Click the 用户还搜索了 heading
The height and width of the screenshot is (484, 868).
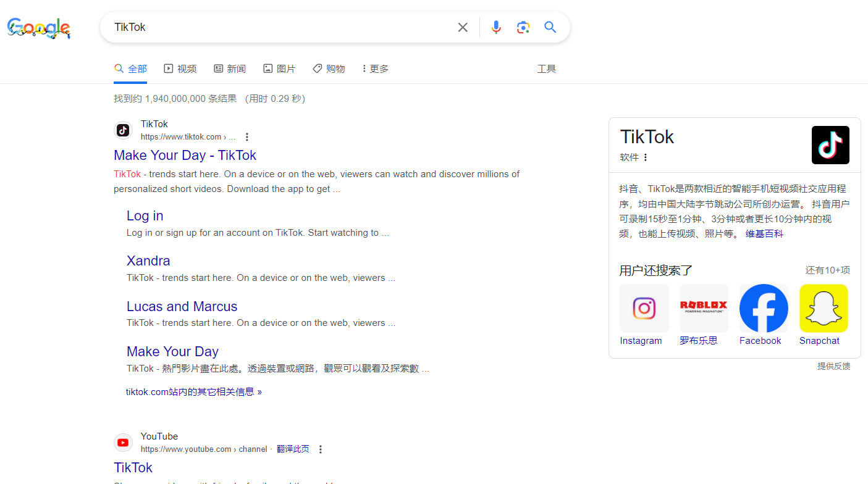click(x=656, y=270)
